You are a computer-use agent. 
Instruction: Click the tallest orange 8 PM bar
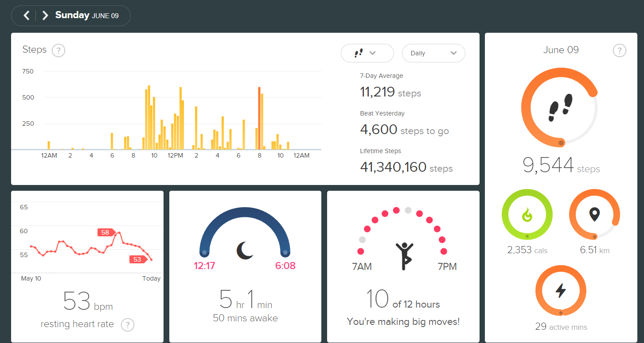(259, 118)
